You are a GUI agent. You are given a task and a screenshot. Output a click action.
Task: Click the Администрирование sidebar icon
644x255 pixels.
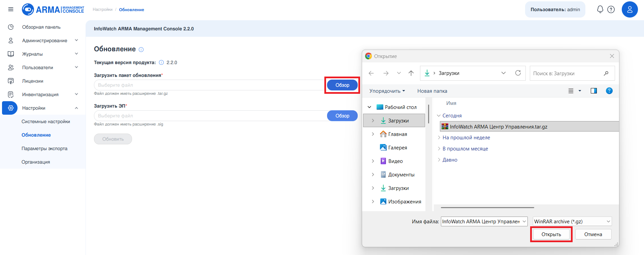pyautogui.click(x=11, y=40)
